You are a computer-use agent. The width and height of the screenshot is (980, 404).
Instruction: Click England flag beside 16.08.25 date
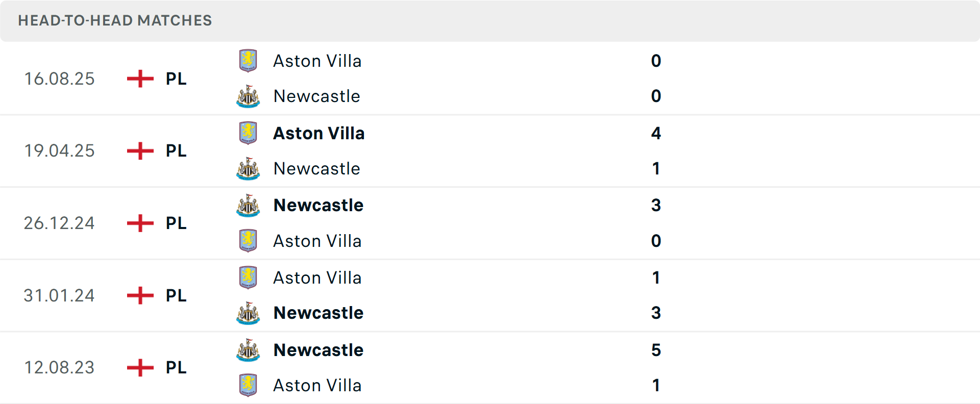point(140,79)
